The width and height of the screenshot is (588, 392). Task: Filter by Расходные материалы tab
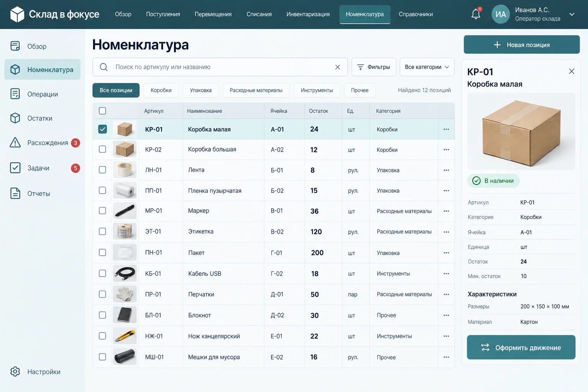click(256, 90)
